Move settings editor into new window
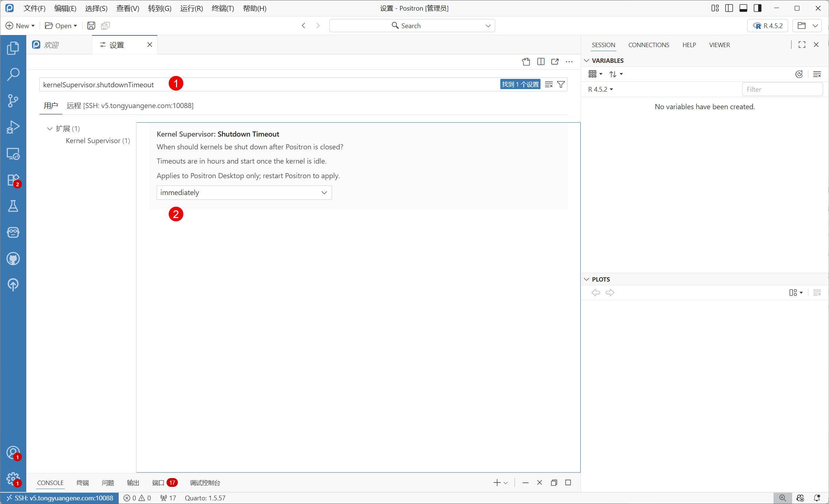 point(555,62)
